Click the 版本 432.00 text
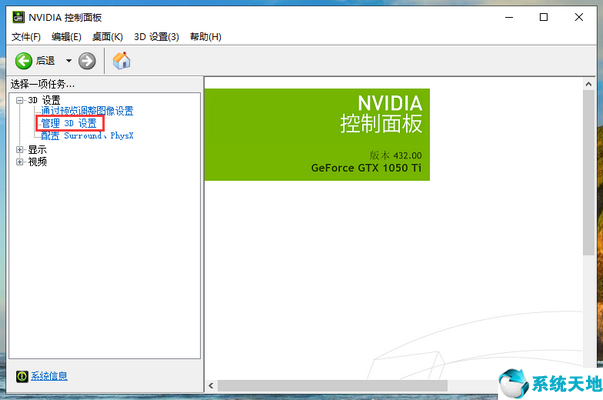This screenshot has height=400, width=603. (396, 155)
